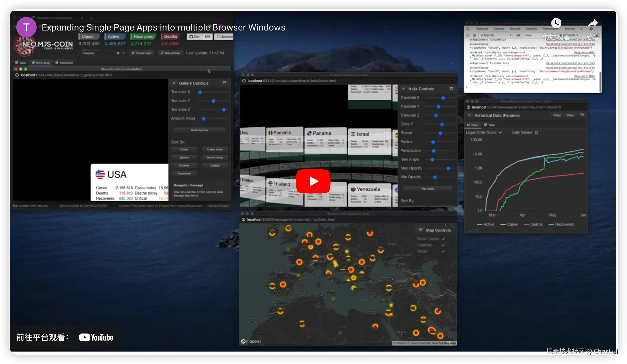Collapse the Helix Controls panel icon
The width and height of the screenshot is (627, 364).
452,89
